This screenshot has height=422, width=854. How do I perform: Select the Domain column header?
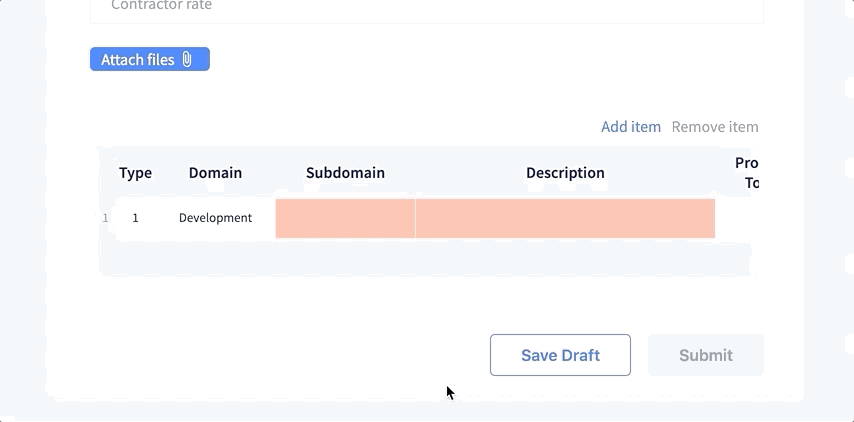(x=215, y=173)
